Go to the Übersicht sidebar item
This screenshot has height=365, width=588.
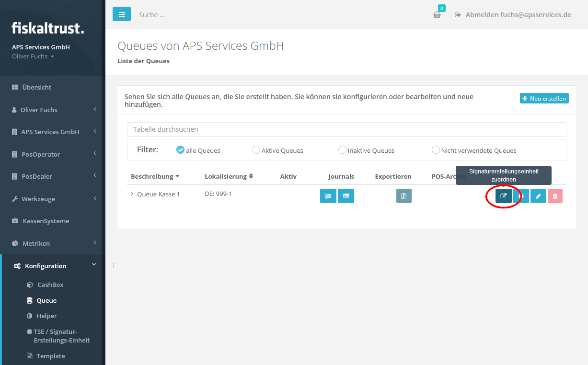[x=36, y=87]
